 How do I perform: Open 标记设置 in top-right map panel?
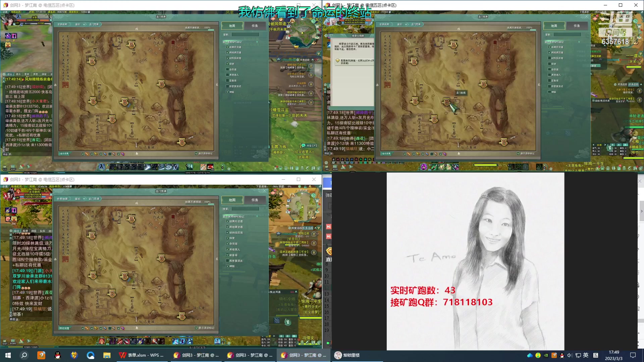[x=386, y=154]
